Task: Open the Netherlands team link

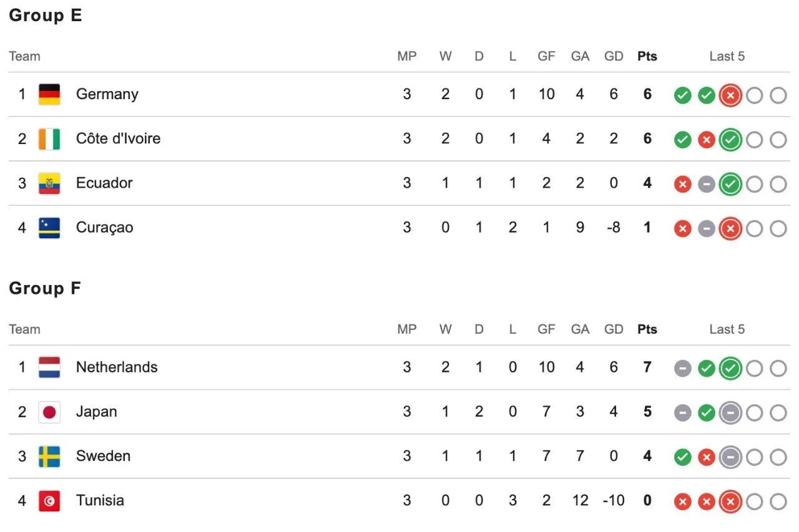Action: click(117, 367)
